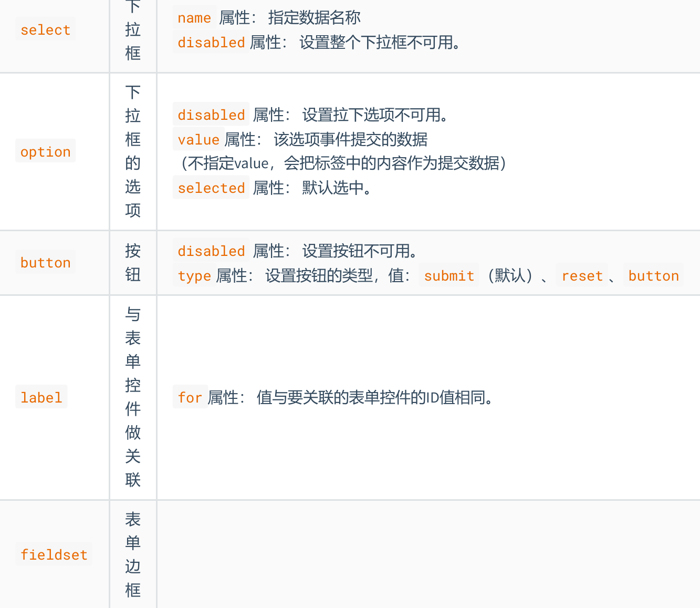
Task: Click 'disabled' tag in the option row
Action: (211, 115)
